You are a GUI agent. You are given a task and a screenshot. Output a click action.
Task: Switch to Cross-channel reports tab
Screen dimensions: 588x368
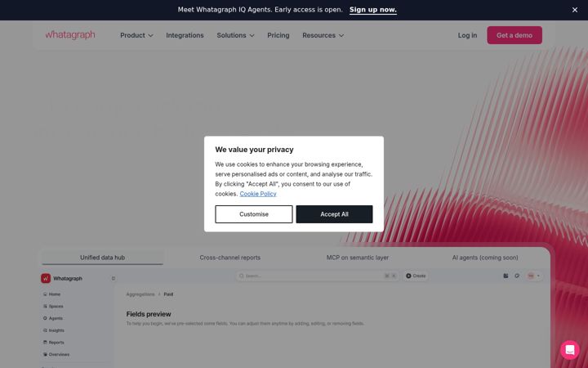tap(229, 258)
